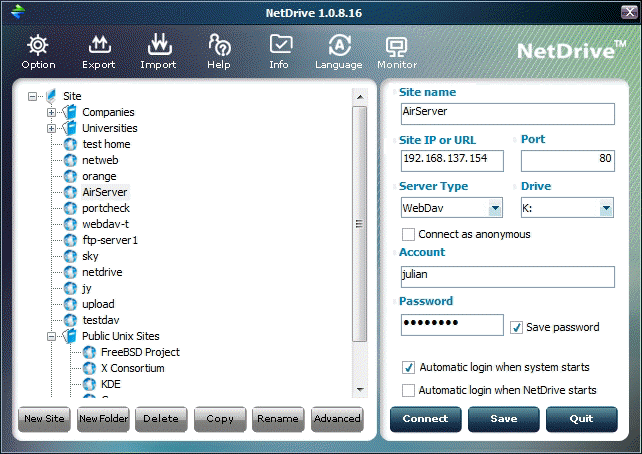Click the New Site button
The width and height of the screenshot is (642, 454).
[44, 419]
